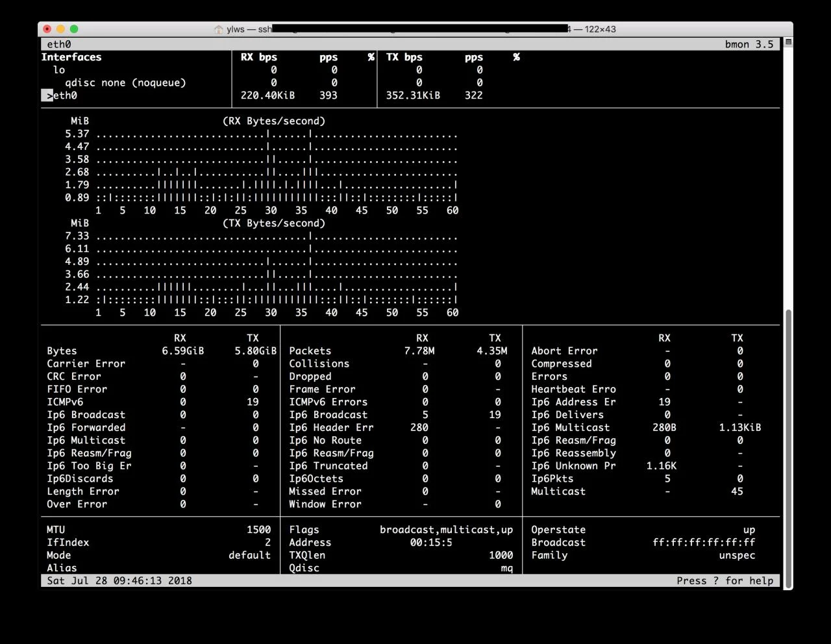Click the green zoom window button
This screenshot has width=831, height=644.
(x=74, y=29)
